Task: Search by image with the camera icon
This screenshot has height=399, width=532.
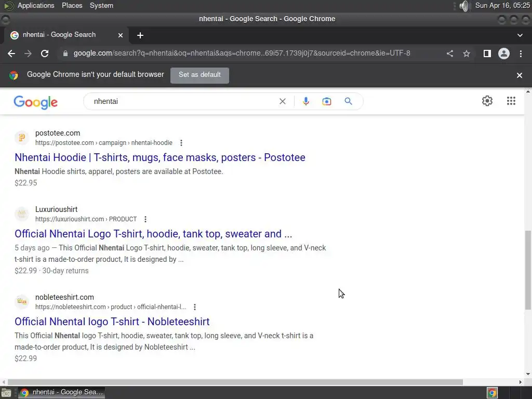Action: point(326,101)
